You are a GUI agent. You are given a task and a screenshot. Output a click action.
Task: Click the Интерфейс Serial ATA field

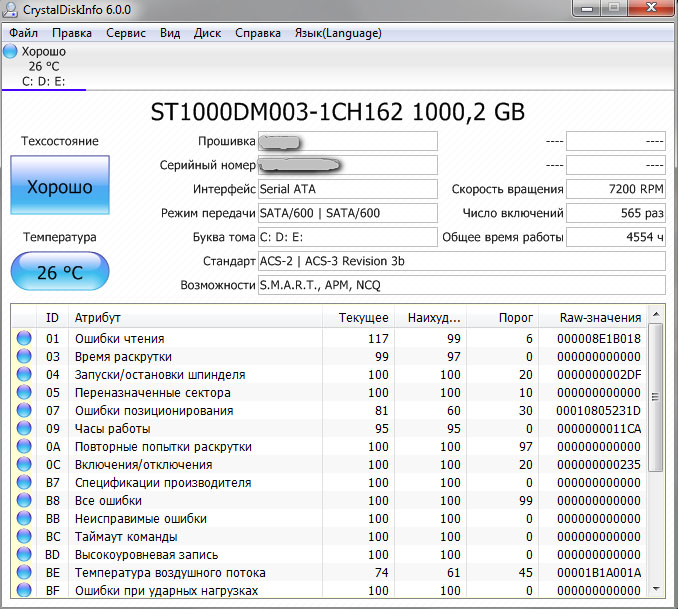348,189
